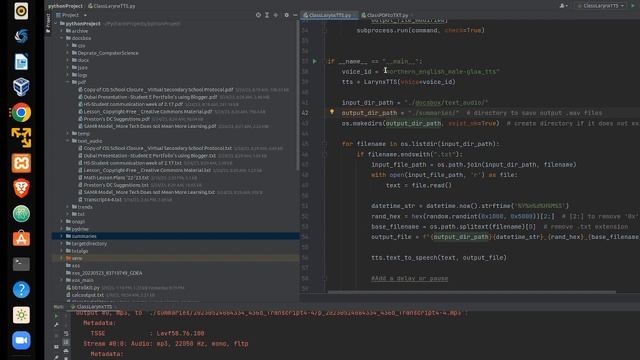This screenshot has height=360, width=640.
Task: Open the Terminal from the dock
Action: pyautogui.click(x=21, y=264)
